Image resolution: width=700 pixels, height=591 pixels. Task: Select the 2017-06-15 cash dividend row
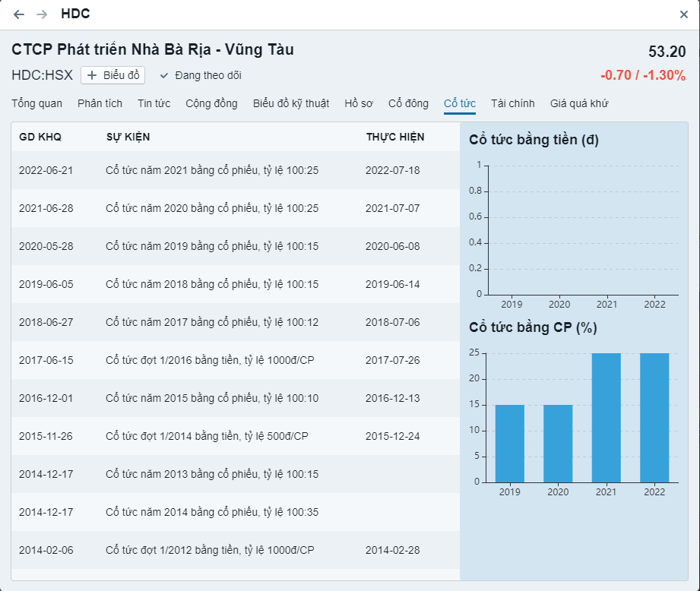pos(236,360)
